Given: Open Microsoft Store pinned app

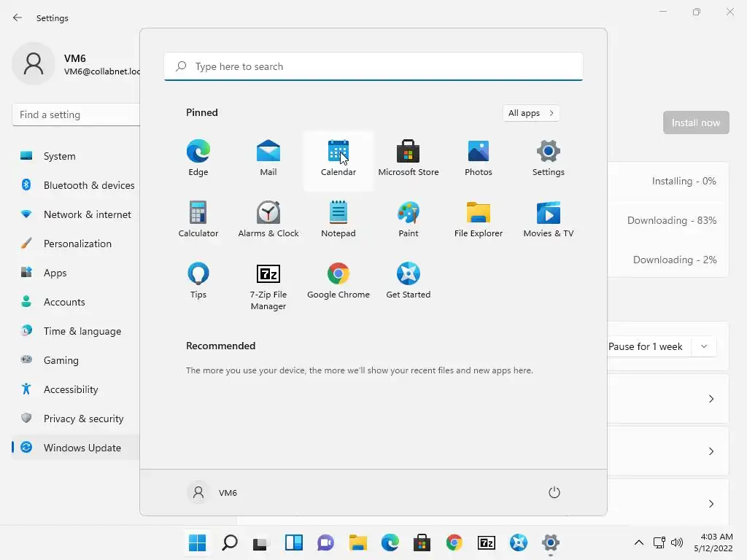Looking at the screenshot, I should pyautogui.click(x=409, y=159).
